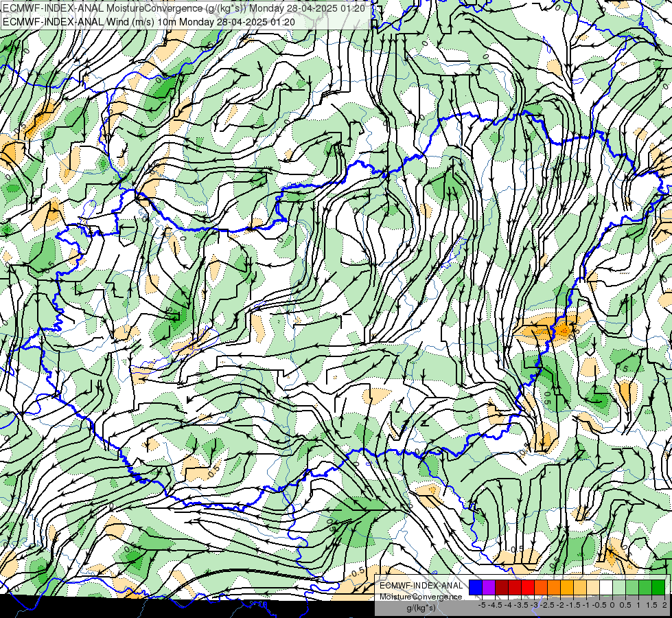Choose the light orange swatch between -1.5 and -1
672x618 pixels.
(580, 588)
